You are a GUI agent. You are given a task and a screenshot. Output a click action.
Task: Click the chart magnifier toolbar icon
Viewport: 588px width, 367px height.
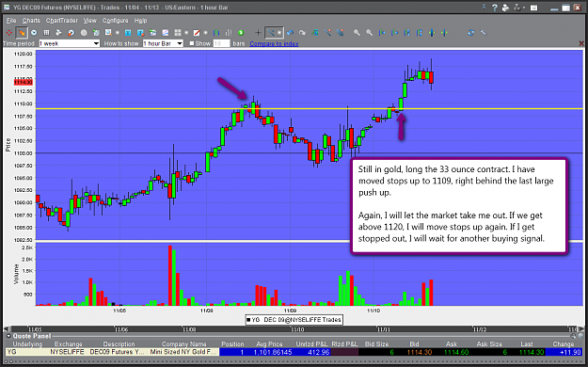108,33
